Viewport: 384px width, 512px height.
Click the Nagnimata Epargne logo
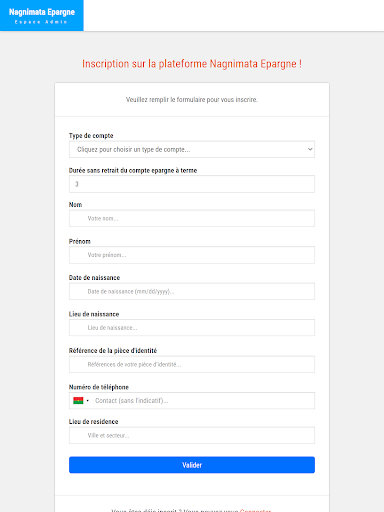(x=42, y=16)
